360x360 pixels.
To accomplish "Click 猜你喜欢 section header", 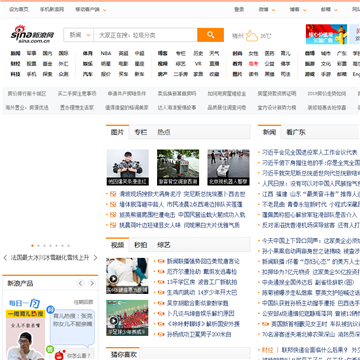I will (124, 354).
